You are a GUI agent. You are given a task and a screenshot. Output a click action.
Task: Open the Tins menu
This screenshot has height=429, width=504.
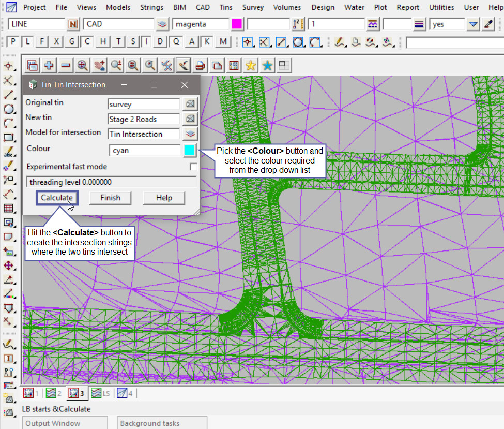[225, 7]
